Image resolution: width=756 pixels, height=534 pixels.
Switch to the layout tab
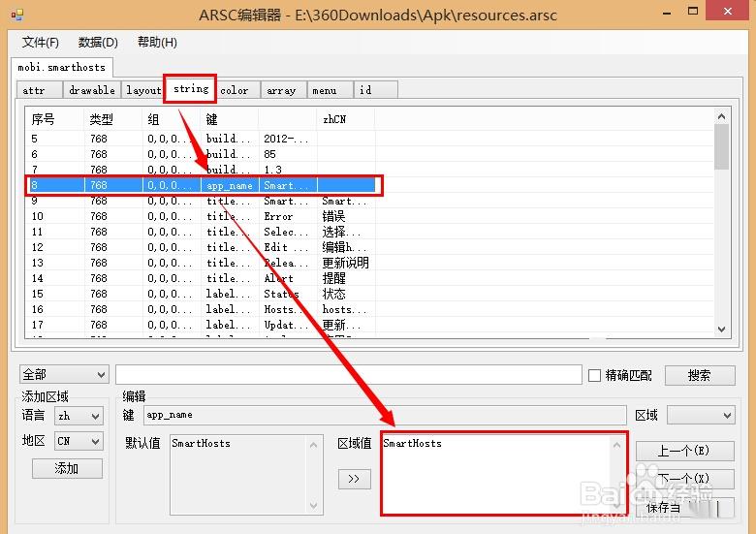click(143, 90)
